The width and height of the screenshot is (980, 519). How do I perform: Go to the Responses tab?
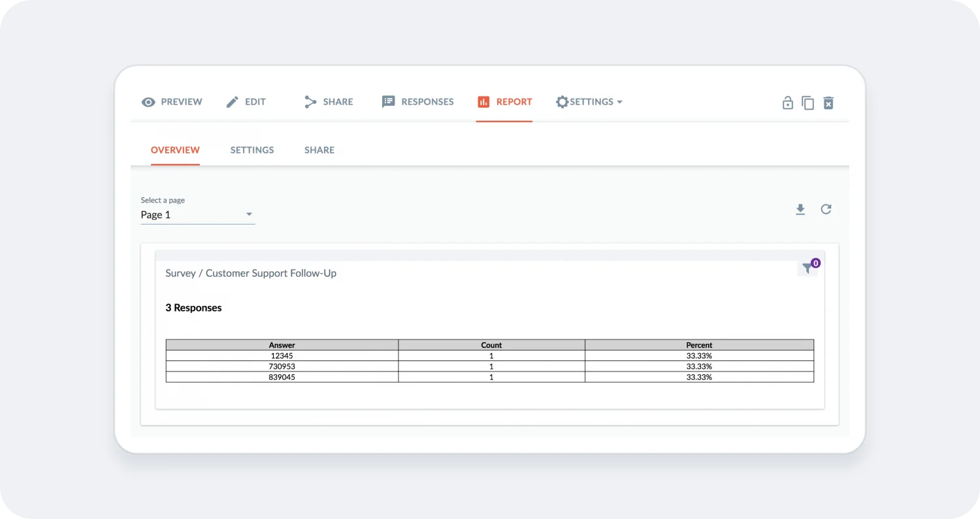click(418, 102)
